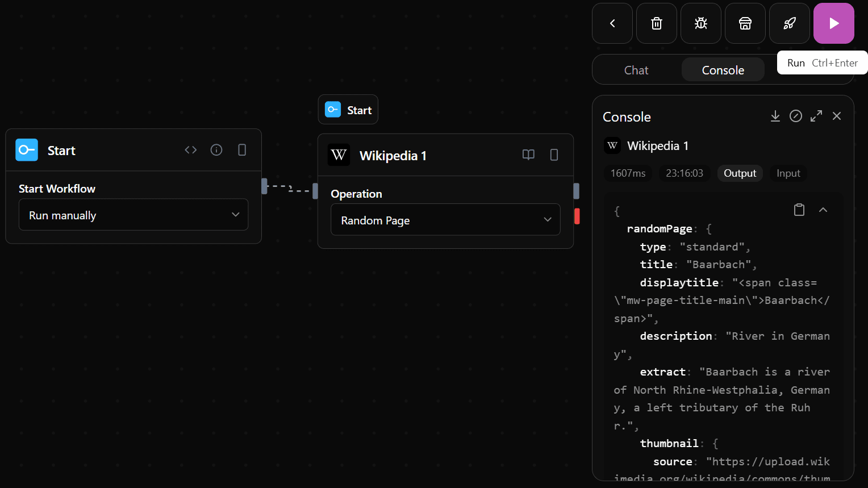The image size is (868, 488).
Task: Click the trash delete icon in toolbar
Action: coord(656,23)
